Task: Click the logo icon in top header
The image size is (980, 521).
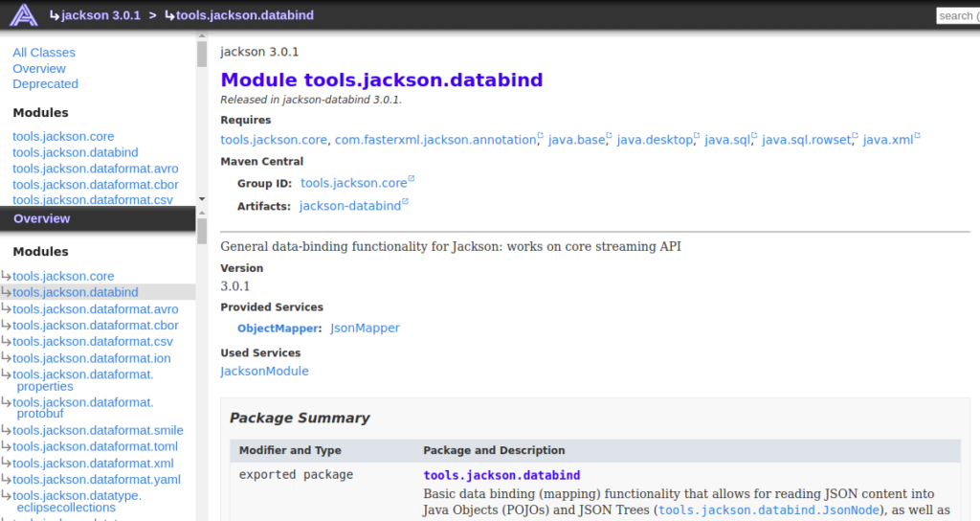Action: (24, 15)
